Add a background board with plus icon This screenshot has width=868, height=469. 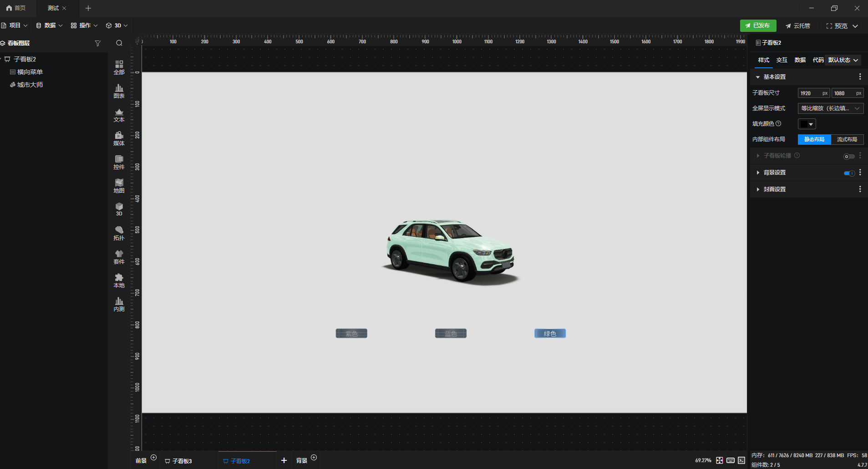[314, 458]
